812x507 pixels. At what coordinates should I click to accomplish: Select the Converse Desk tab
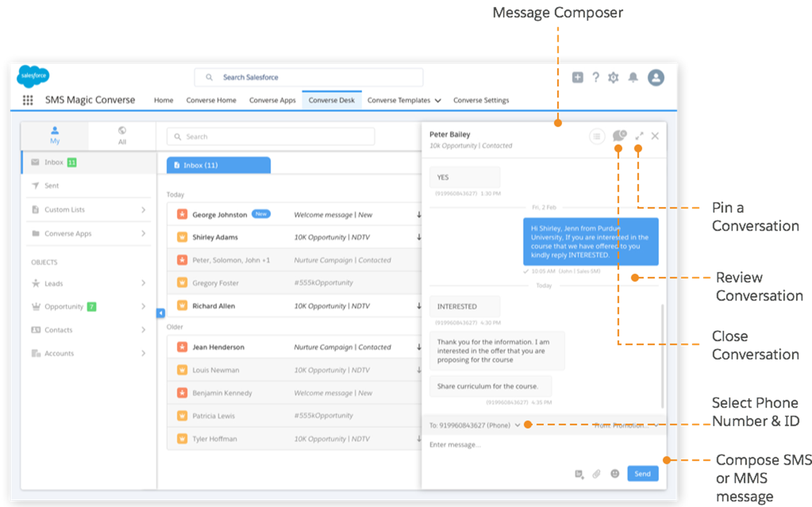[331, 100]
